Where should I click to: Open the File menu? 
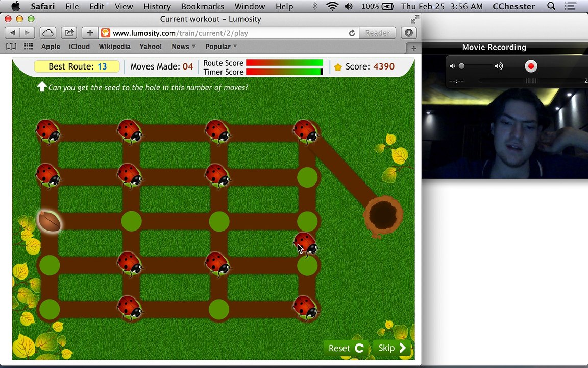72,6
